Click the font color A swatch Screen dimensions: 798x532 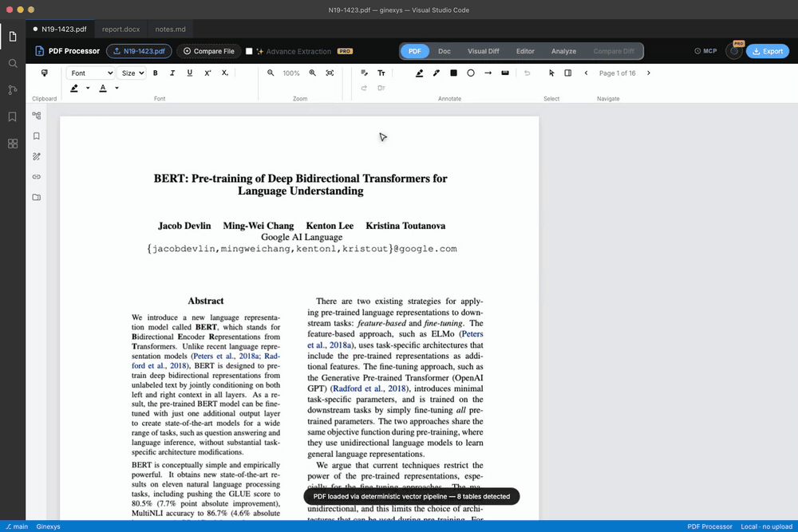click(x=103, y=88)
